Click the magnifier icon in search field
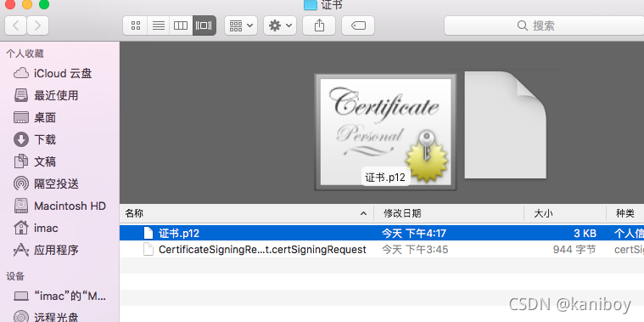Screen dimensions: 644x322 523,25
